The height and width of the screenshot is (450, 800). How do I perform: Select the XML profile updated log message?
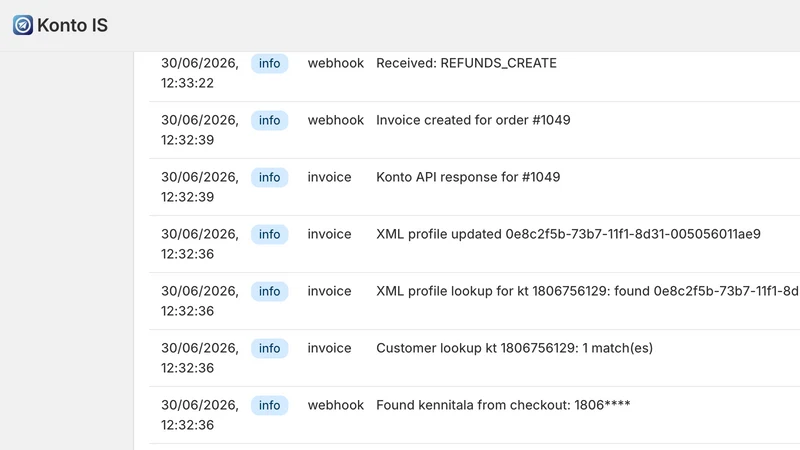tap(568, 234)
